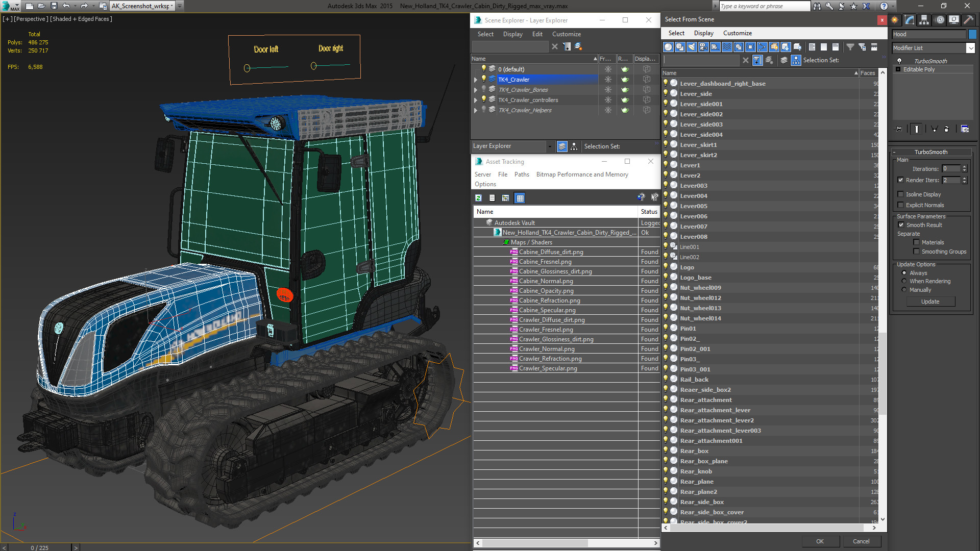Viewport: 980px width, 551px height.
Task: Open Select menu in Select From Scene
Action: pyautogui.click(x=676, y=33)
